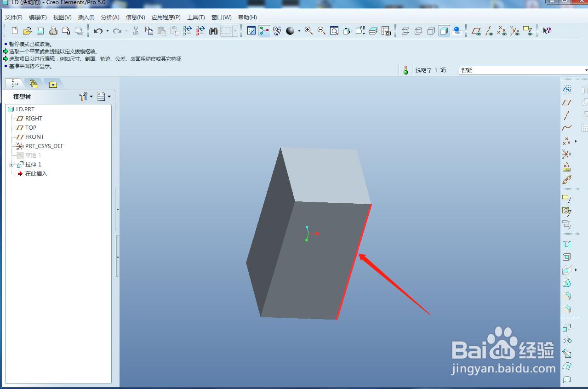Open the appearance gallery dropdown arrow

[x=299, y=31]
